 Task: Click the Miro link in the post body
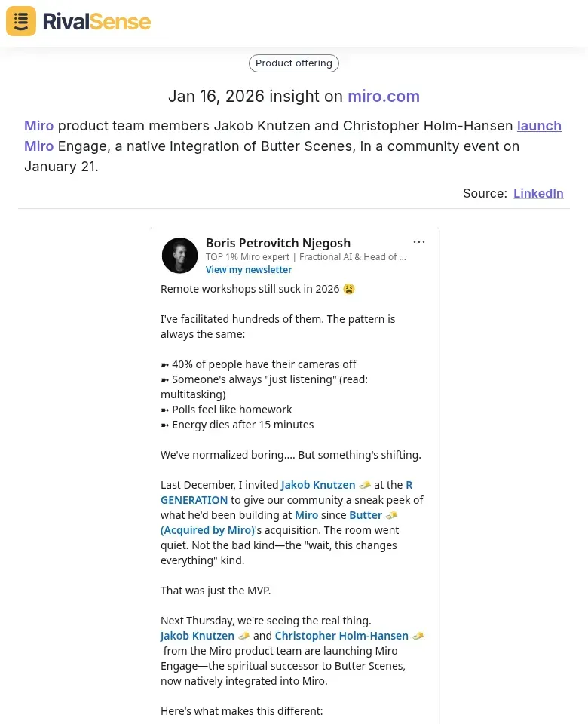tap(306, 514)
